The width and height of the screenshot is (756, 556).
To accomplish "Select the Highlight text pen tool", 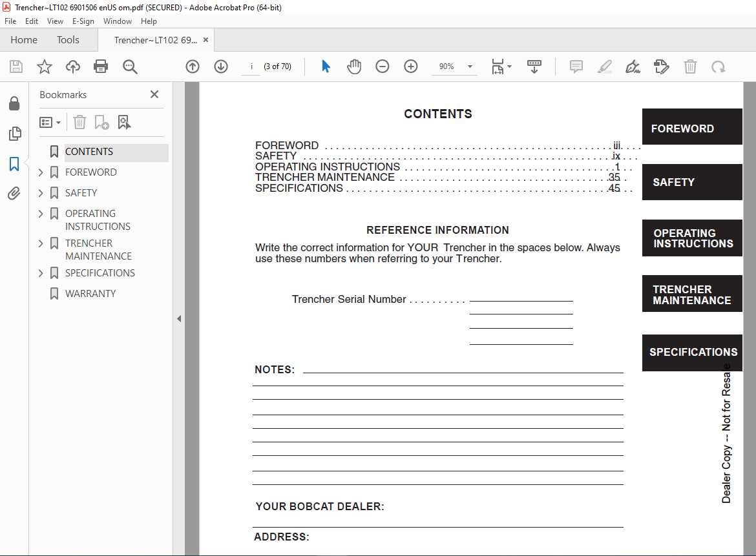I will coord(605,67).
